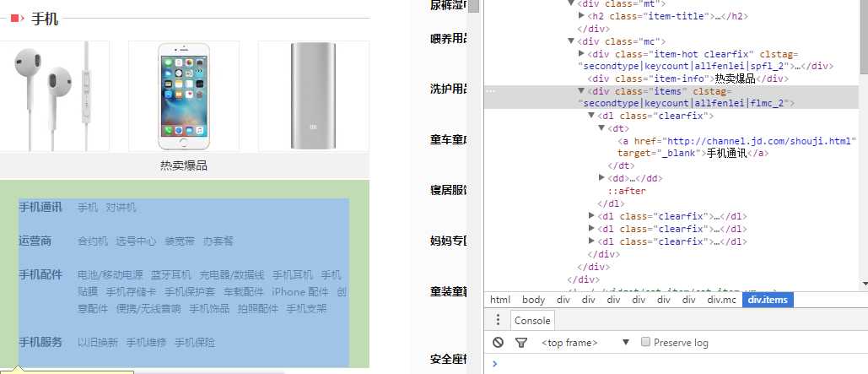Open the 车载配件 link
This screenshot has width=868, height=374.
(243, 292)
